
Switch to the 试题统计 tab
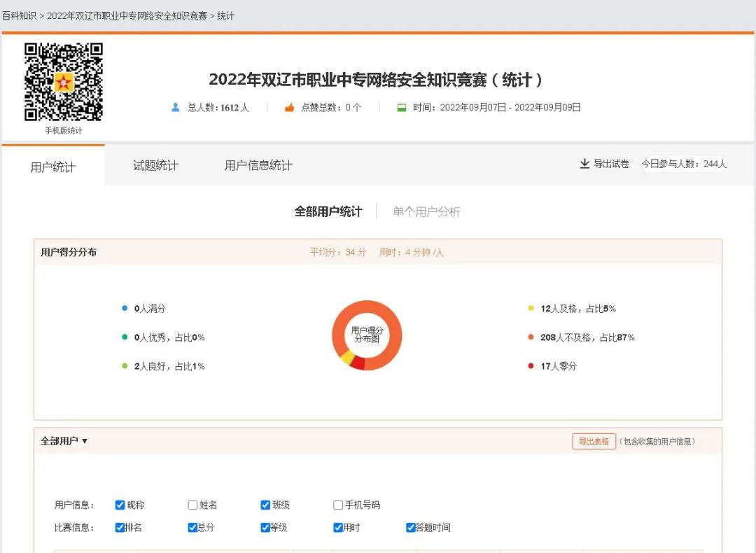155,166
